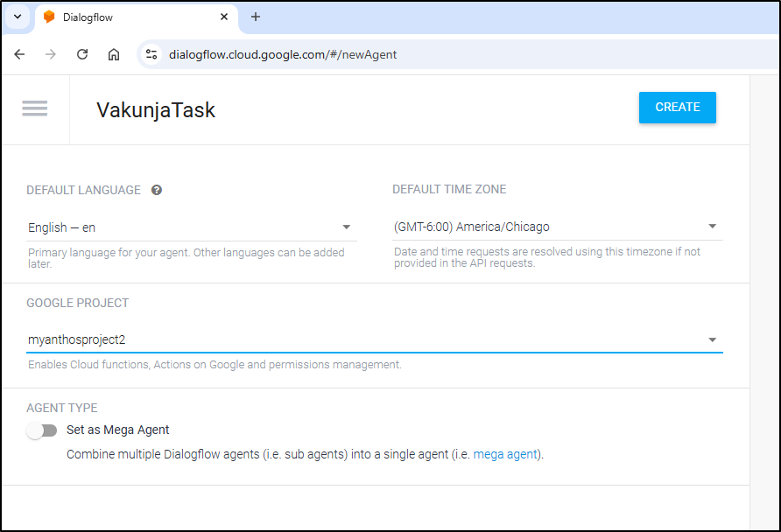Reload the Dialogflow page
This screenshot has width=781, height=532.
[x=82, y=54]
